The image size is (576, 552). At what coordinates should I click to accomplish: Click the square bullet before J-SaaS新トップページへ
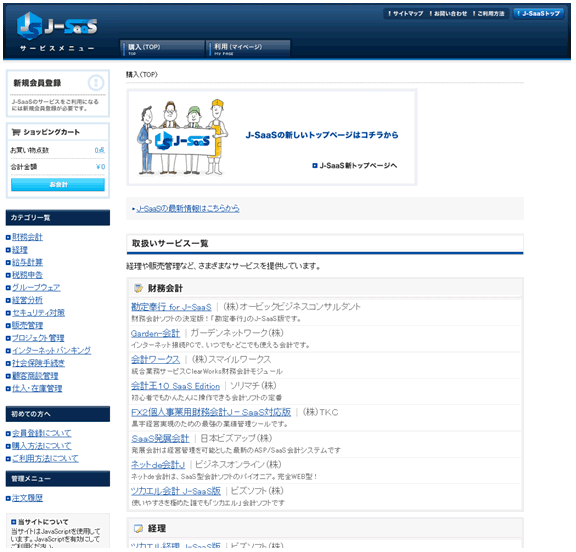click(314, 166)
